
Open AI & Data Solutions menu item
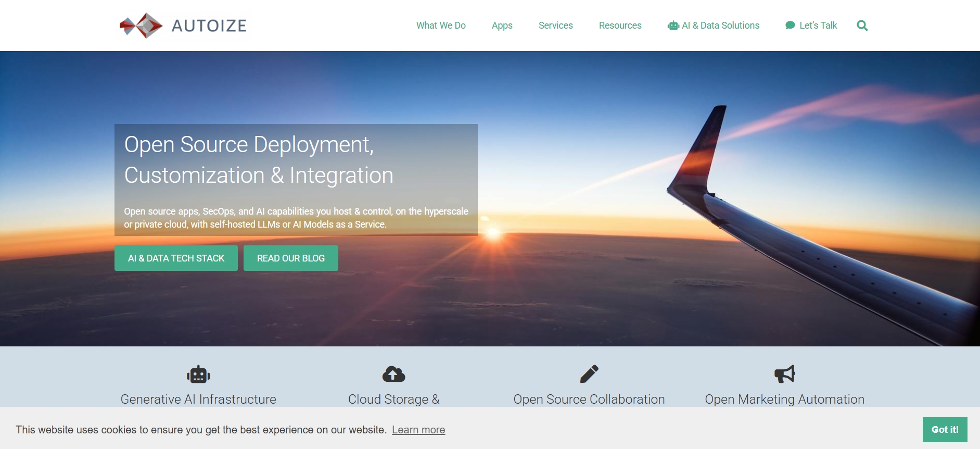point(714,26)
